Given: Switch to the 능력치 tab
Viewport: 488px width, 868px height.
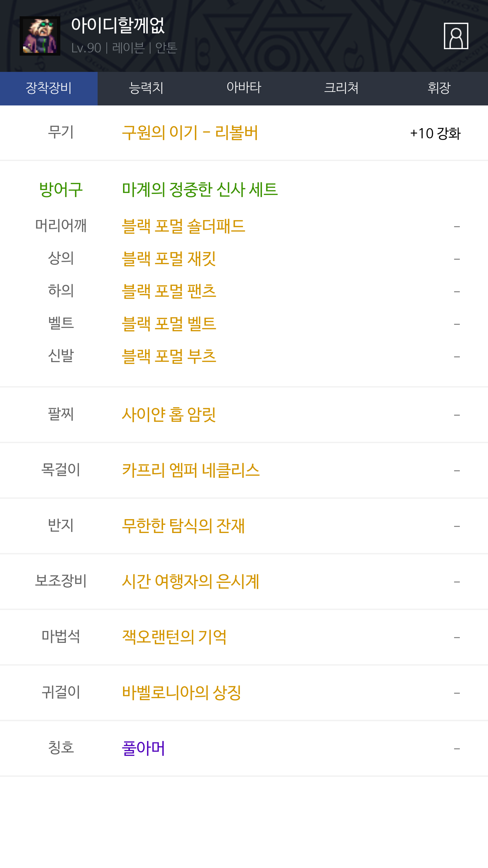Looking at the screenshot, I should (x=146, y=88).
